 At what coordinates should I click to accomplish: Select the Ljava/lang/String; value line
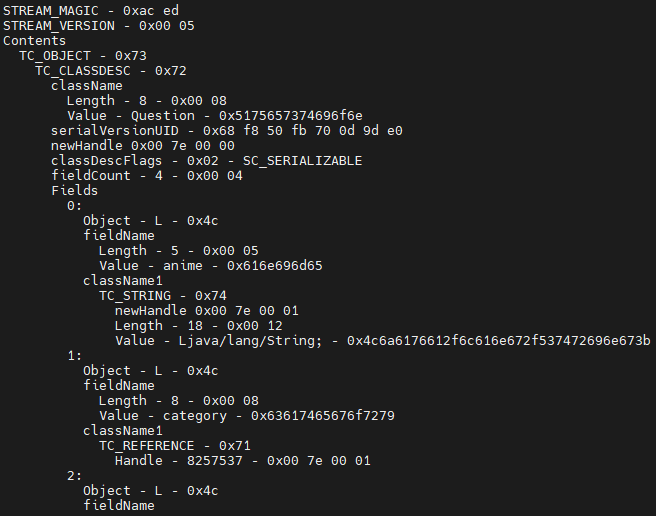click(x=383, y=341)
